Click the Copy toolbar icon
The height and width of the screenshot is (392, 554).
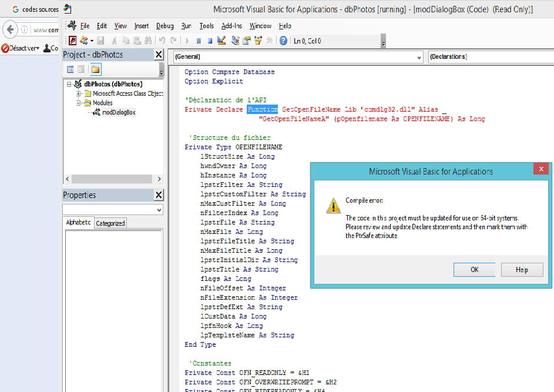125,41
